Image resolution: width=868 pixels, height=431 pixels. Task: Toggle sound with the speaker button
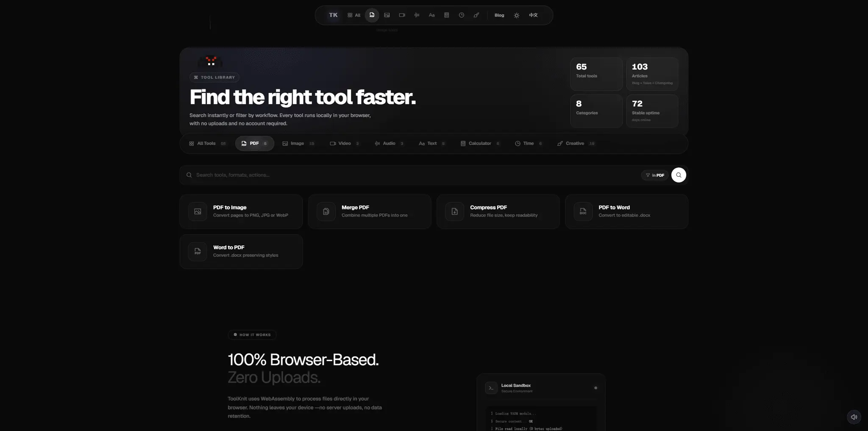pyautogui.click(x=854, y=417)
